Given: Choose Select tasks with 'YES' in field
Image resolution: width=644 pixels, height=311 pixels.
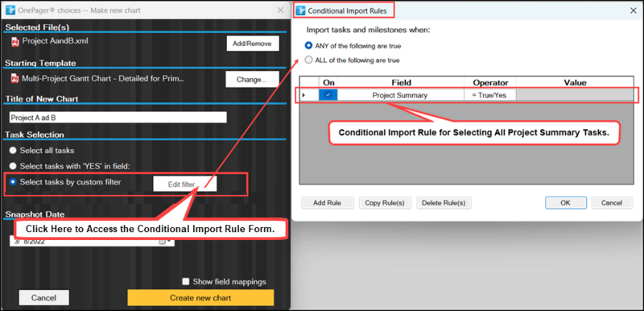Looking at the screenshot, I should [x=13, y=166].
